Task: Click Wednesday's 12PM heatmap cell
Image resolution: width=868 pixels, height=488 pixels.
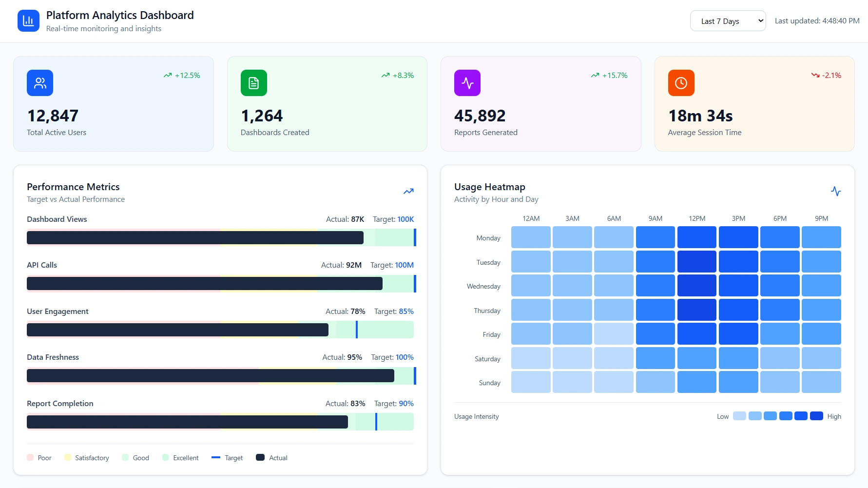Action: tap(697, 286)
